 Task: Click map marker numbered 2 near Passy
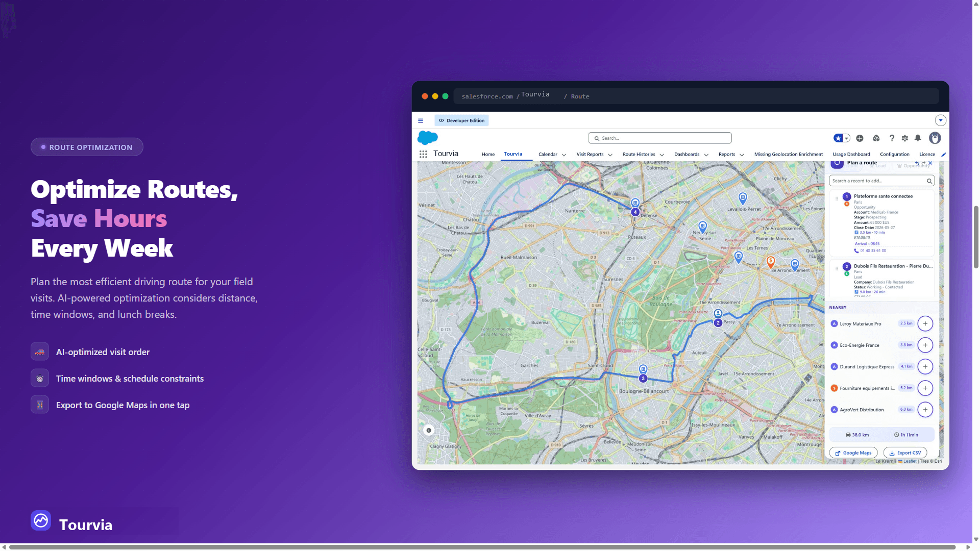[718, 323]
